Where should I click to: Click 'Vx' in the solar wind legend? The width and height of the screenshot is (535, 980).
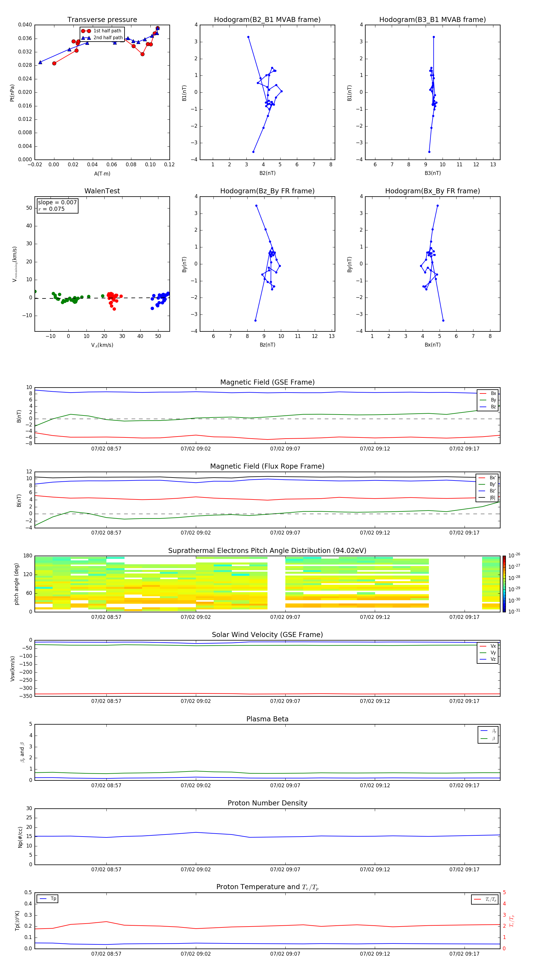coord(488,646)
